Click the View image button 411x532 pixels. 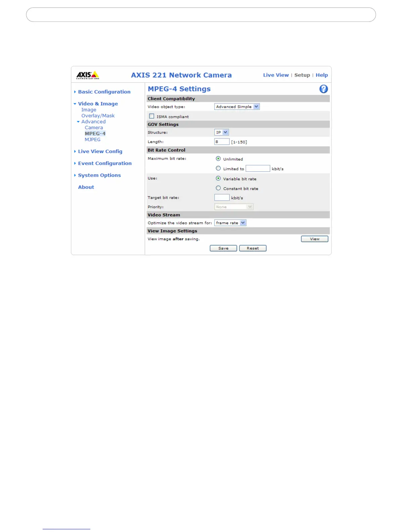pos(315,239)
